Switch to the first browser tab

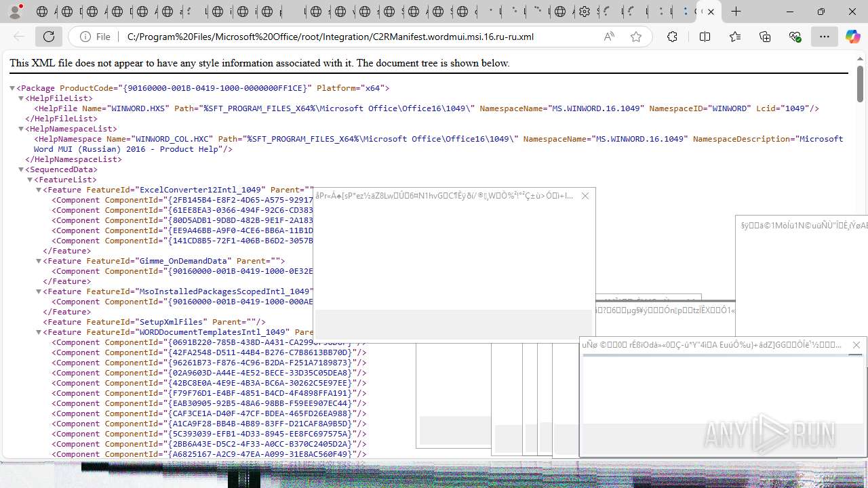(x=42, y=12)
